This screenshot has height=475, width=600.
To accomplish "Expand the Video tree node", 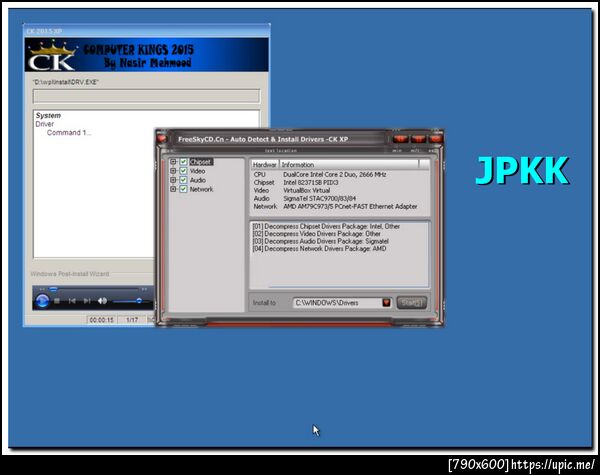I will click(173, 171).
